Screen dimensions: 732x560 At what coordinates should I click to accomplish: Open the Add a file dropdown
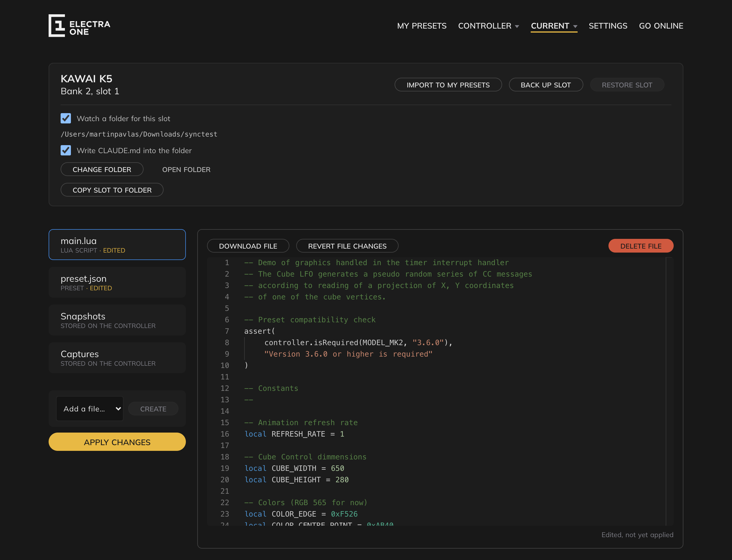coord(90,409)
